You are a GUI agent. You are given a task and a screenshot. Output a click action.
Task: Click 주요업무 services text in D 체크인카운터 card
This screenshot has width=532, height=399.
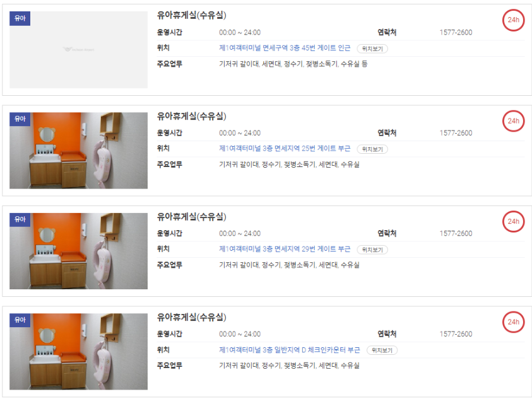[289, 366]
